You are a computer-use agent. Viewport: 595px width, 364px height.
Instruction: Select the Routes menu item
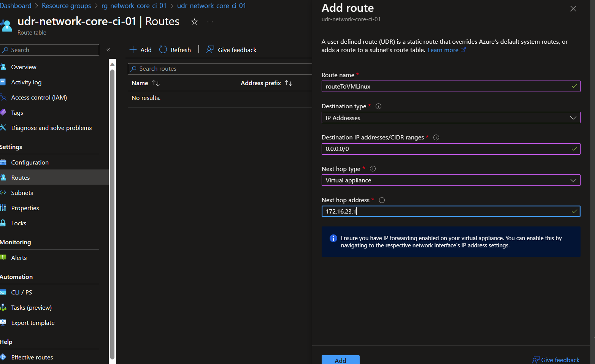[54, 177]
